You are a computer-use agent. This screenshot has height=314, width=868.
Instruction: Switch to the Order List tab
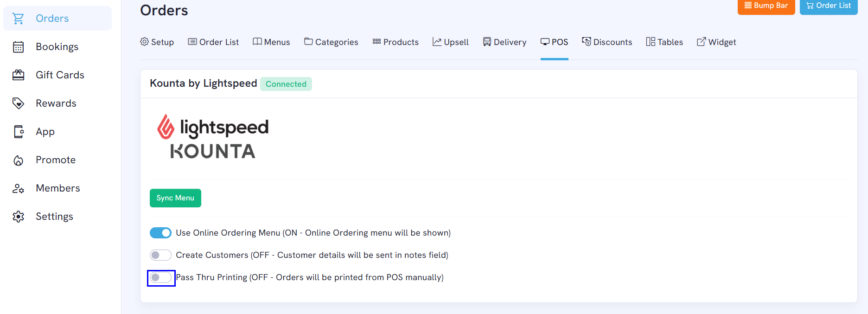213,42
